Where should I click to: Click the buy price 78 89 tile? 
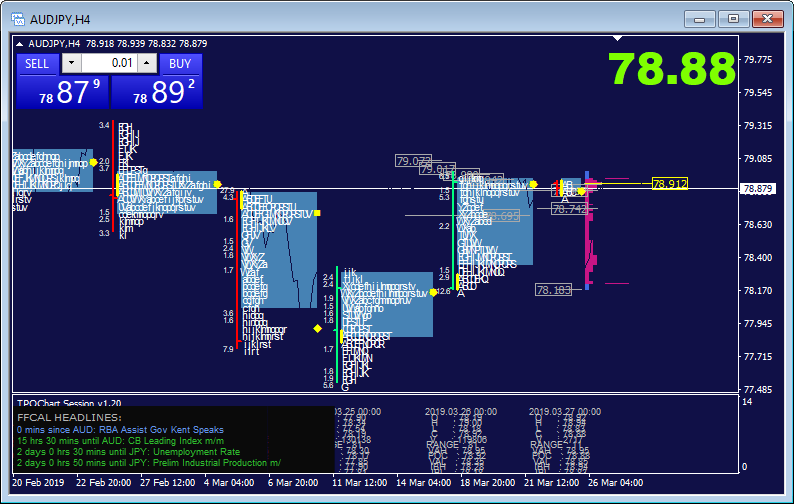[156, 92]
